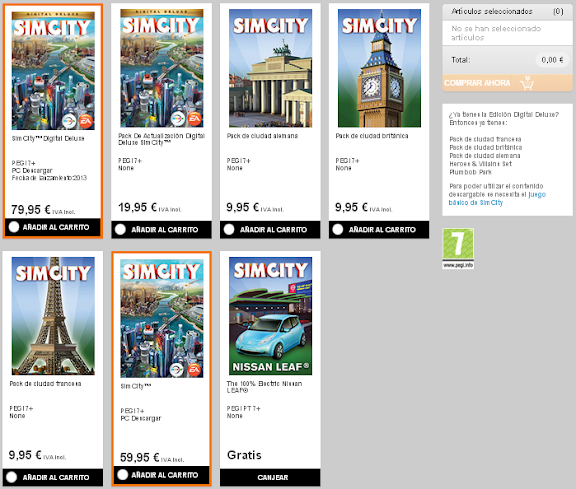
Task: Click 'Plumbob Park' in sidebar list
Action: click(x=471, y=172)
